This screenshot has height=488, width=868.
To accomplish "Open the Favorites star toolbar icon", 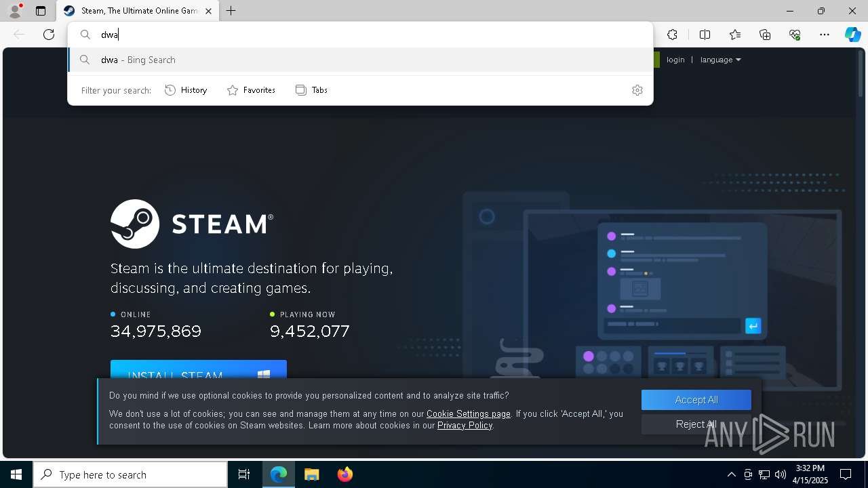I will pyautogui.click(x=735, y=35).
